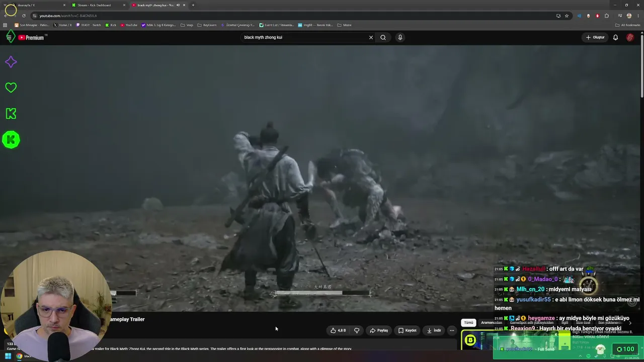644x362 pixels.
Task: Reload the page with refresh icon
Action: click(24, 16)
